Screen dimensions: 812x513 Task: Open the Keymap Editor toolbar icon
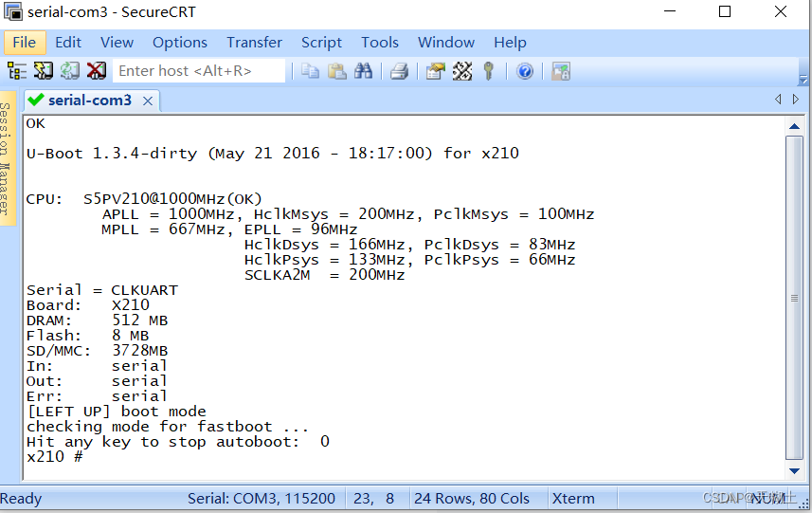pyautogui.click(x=462, y=71)
